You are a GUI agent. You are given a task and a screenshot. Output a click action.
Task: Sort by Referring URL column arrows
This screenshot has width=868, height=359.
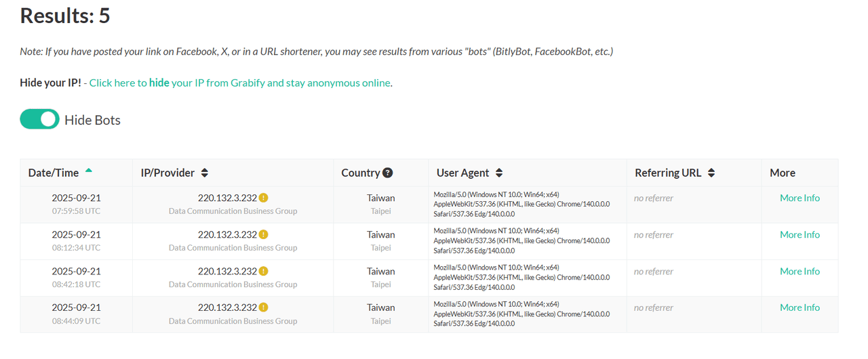click(x=711, y=173)
